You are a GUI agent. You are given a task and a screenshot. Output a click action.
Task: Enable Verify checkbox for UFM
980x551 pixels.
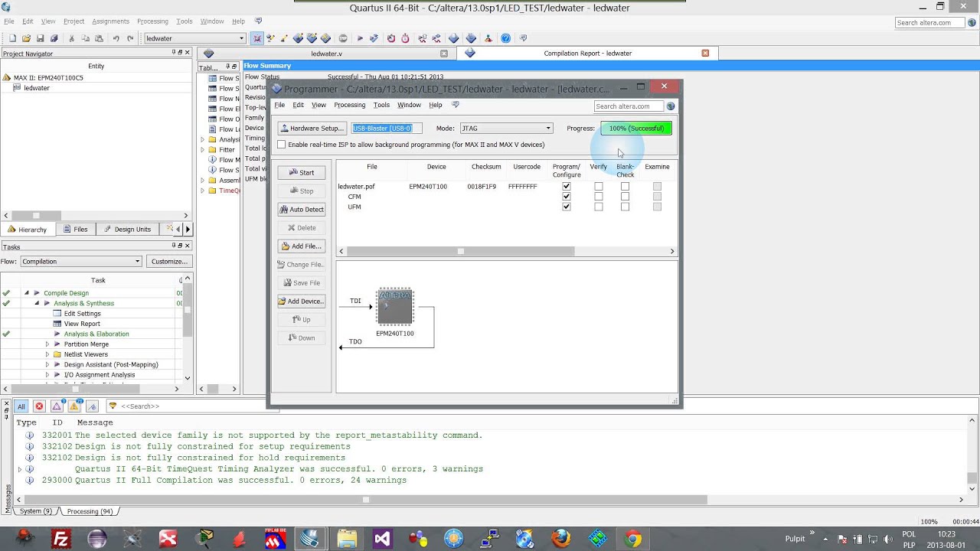(599, 207)
